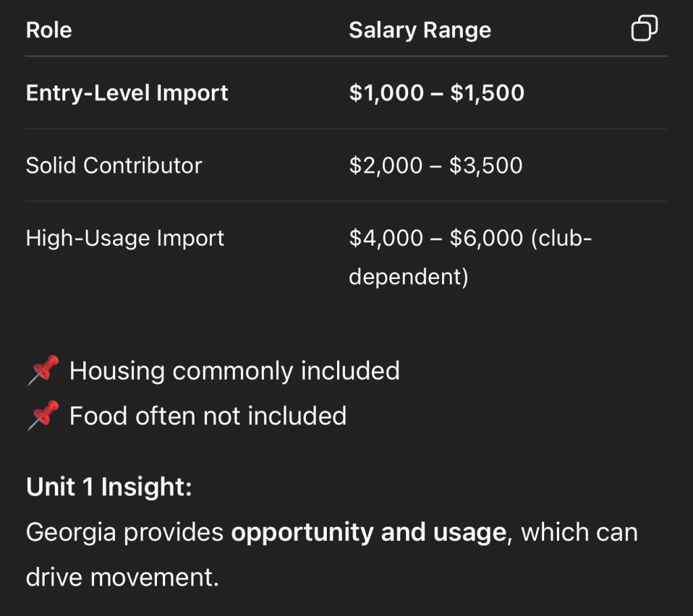
Task: Click the Entry-Level Import row label
Action: coord(127,93)
